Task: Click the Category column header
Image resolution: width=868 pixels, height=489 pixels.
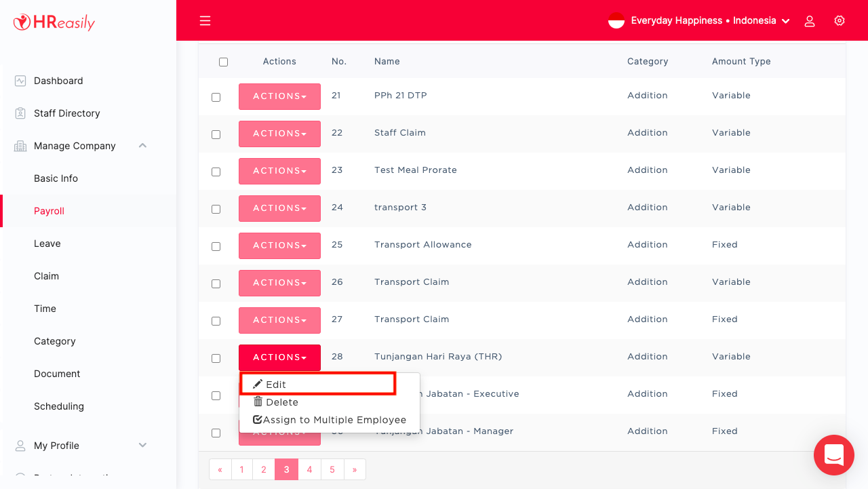Action: 648,61
